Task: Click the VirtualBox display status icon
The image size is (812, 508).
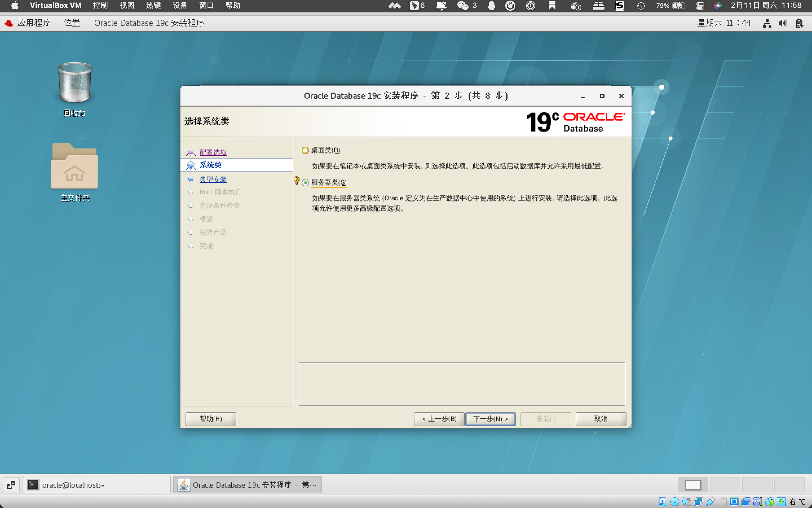Action: pos(734,502)
